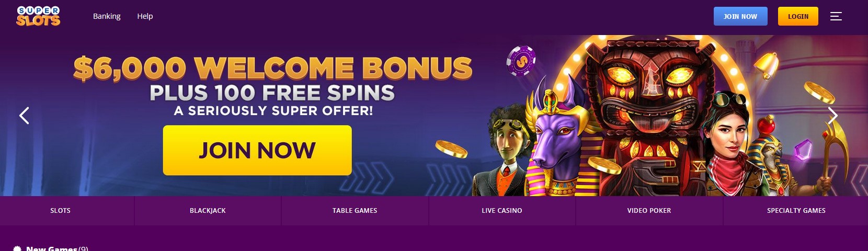Advance to next banner slide arrow
Image resolution: width=868 pixels, height=251 pixels.
tap(833, 116)
